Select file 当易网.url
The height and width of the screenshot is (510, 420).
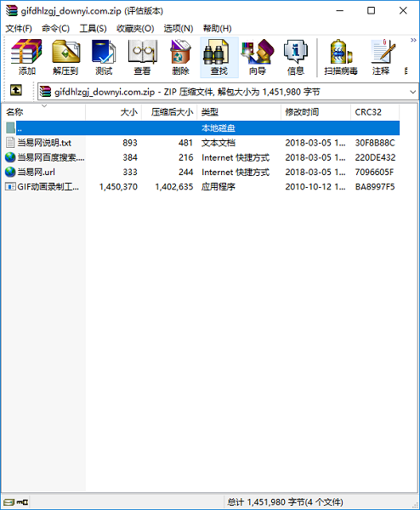pos(36,172)
